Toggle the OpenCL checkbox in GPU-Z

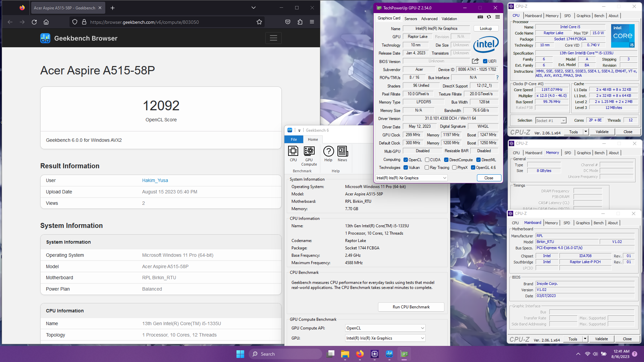tap(406, 160)
